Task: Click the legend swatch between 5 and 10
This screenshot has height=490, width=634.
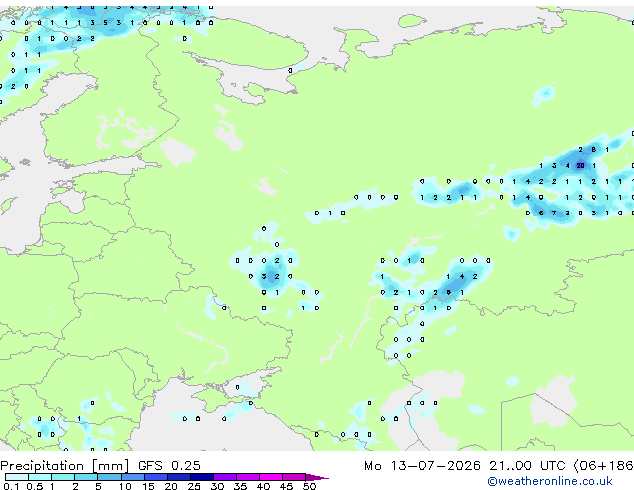Action: point(109,477)
